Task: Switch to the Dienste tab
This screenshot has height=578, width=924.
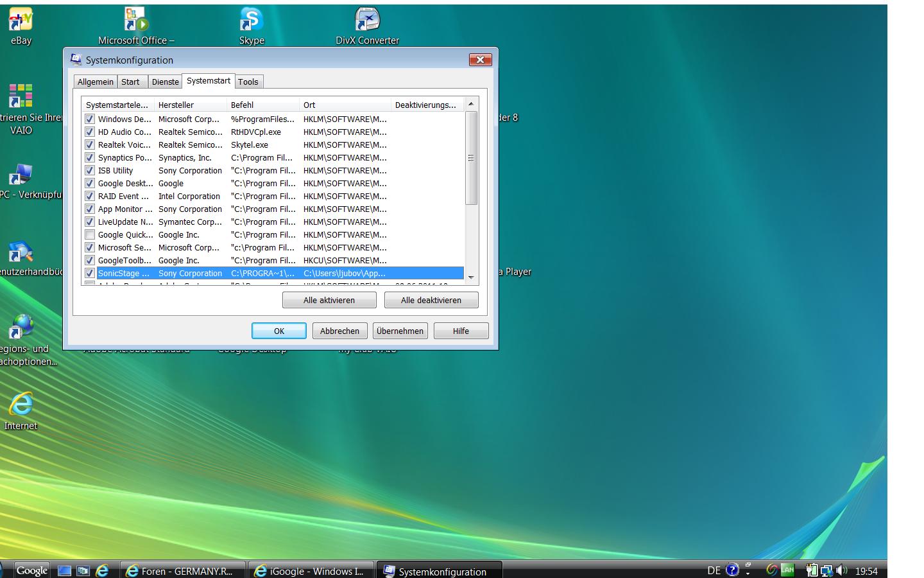Action: coord(165,82)
